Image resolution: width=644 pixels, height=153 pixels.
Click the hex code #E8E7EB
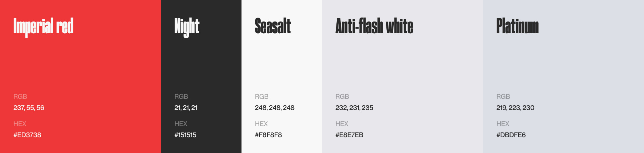pos(349,135)
